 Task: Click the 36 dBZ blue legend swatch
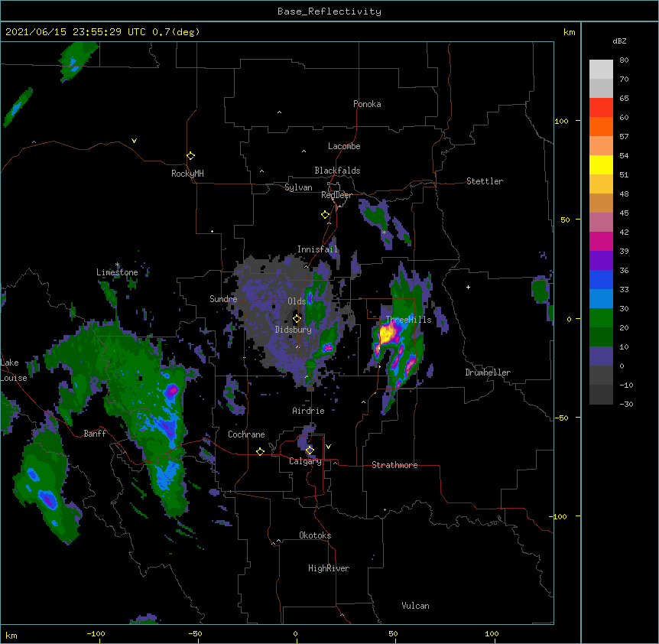pos(601,279)
